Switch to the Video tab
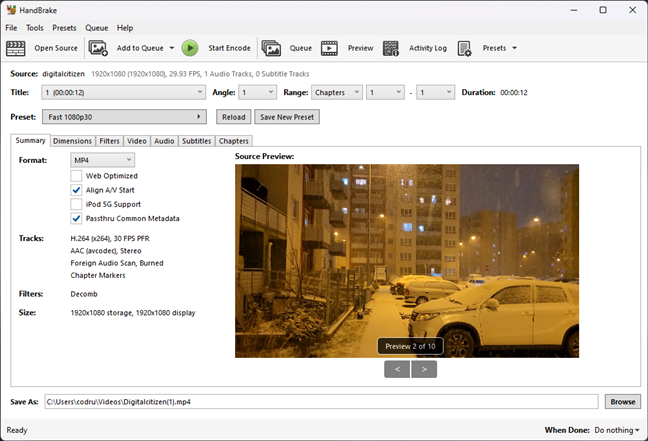 coord(137,141)
